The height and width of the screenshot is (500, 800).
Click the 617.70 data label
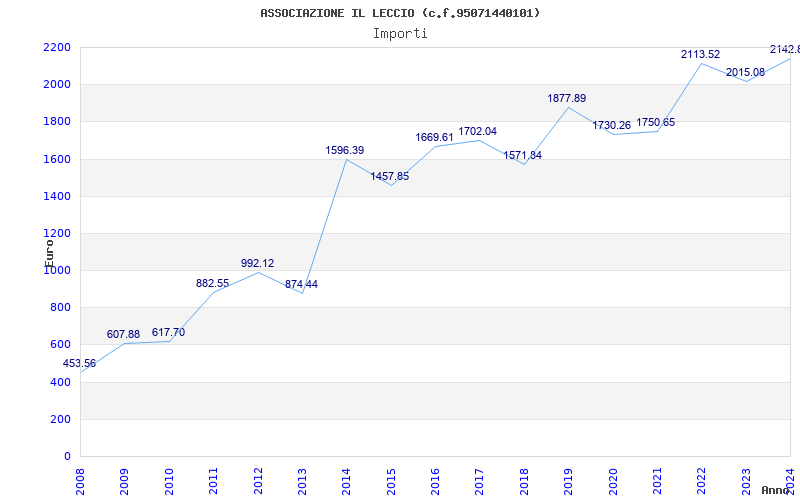coord(168,333)
